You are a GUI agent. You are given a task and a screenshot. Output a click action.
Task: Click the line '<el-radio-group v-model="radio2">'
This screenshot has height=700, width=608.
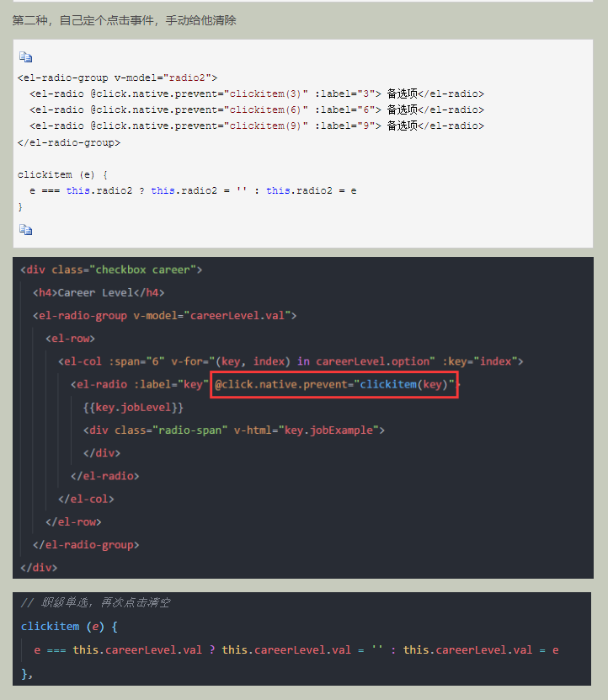tap(117, 77)
